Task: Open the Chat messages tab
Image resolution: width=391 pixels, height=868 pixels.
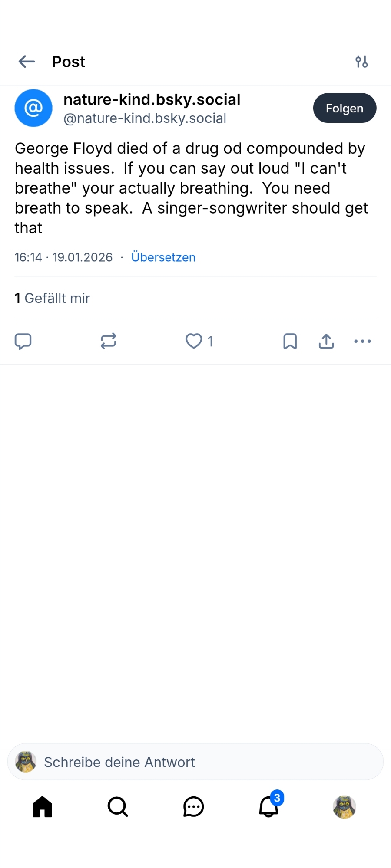Action: click(x=193, y=807)
